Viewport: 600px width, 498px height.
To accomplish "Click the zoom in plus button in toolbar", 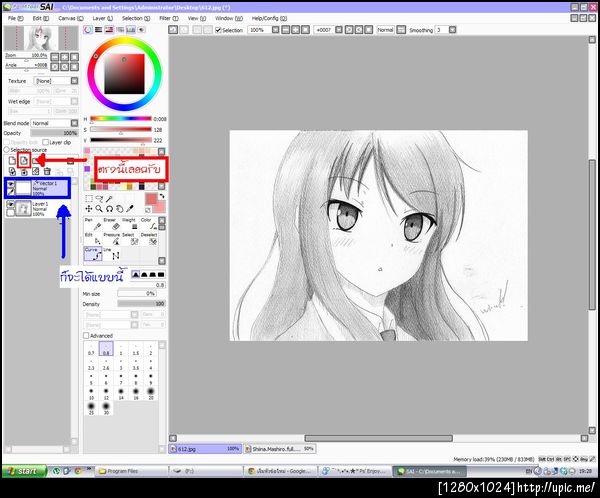I will 295,29.
